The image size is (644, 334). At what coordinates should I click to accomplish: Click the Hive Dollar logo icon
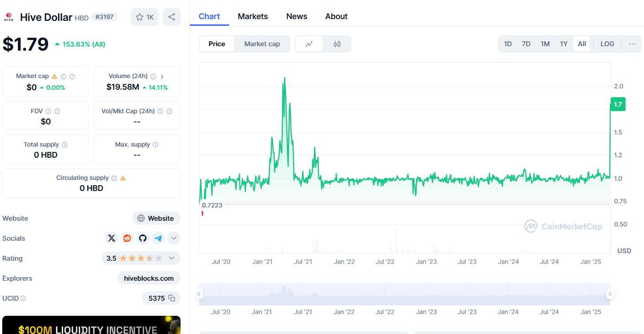click(8, 17)
